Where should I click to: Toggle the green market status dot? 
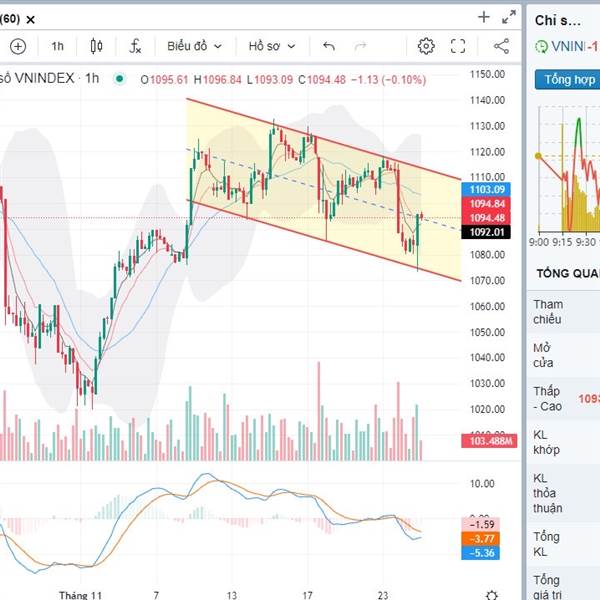(120, 79)
